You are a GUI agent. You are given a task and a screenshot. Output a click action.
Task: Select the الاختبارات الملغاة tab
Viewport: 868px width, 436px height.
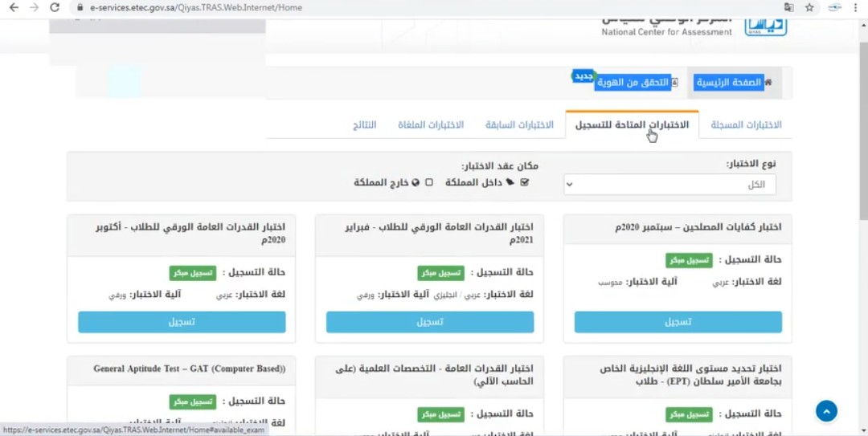tap(431, 125)
